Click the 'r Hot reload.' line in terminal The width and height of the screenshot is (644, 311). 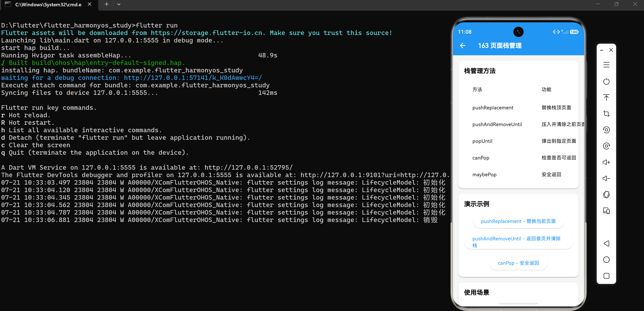click(x=26, y=115)
